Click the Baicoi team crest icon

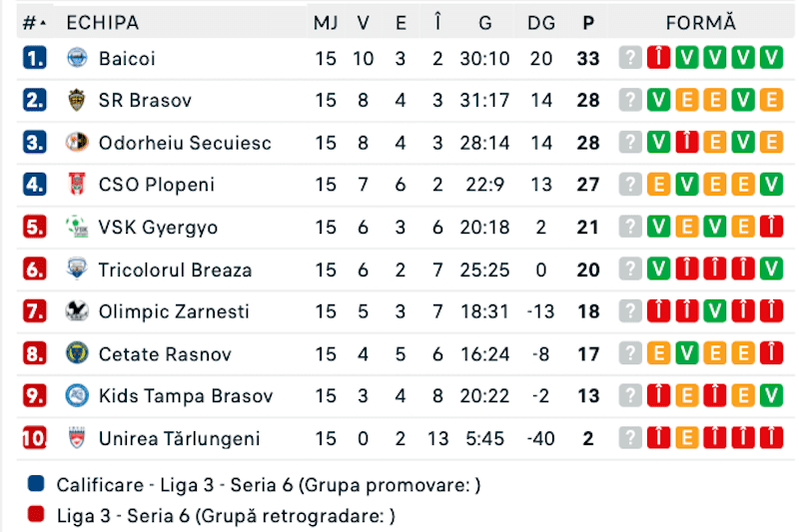pyautogui.click(x=77, y=58)
